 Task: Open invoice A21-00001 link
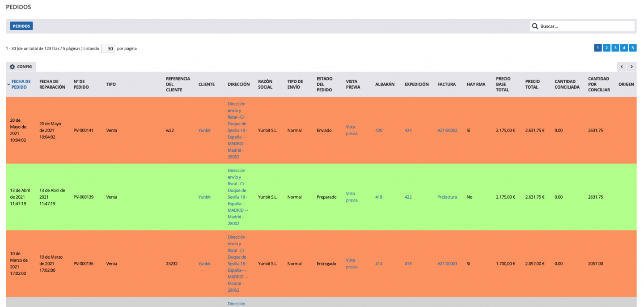[x=447, y=264]
